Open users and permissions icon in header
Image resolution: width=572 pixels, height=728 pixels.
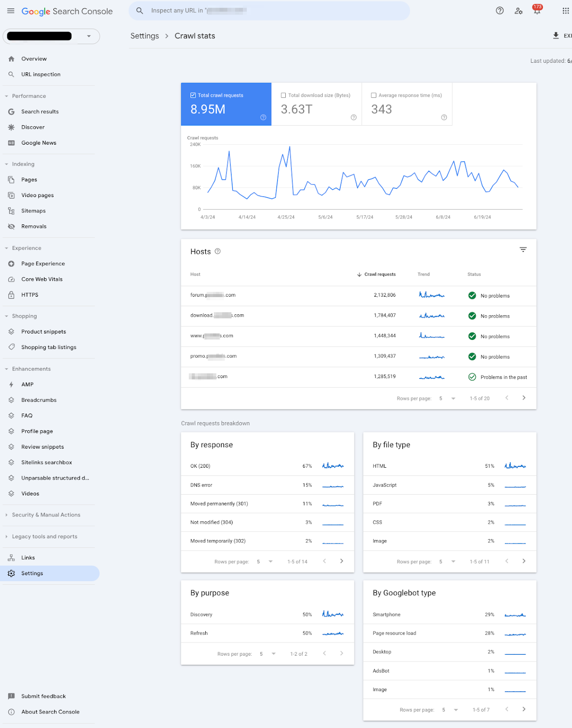tap(518, 11)
